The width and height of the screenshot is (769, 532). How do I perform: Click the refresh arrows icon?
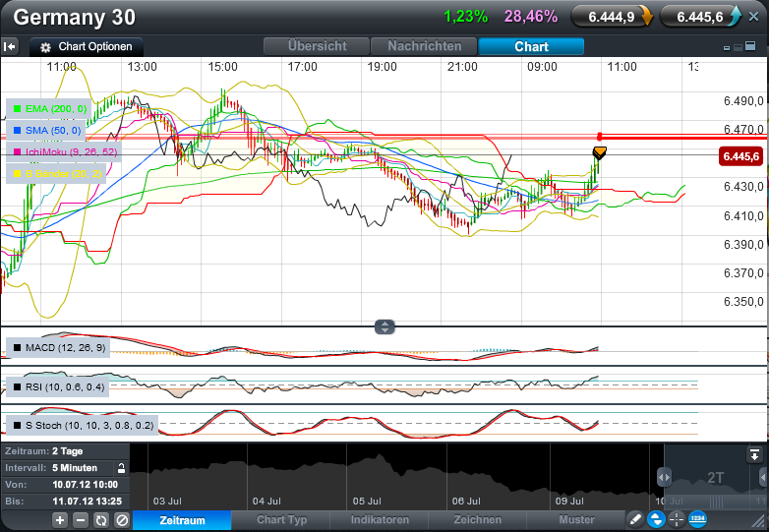pyautogui.click(x=101, y=520)
